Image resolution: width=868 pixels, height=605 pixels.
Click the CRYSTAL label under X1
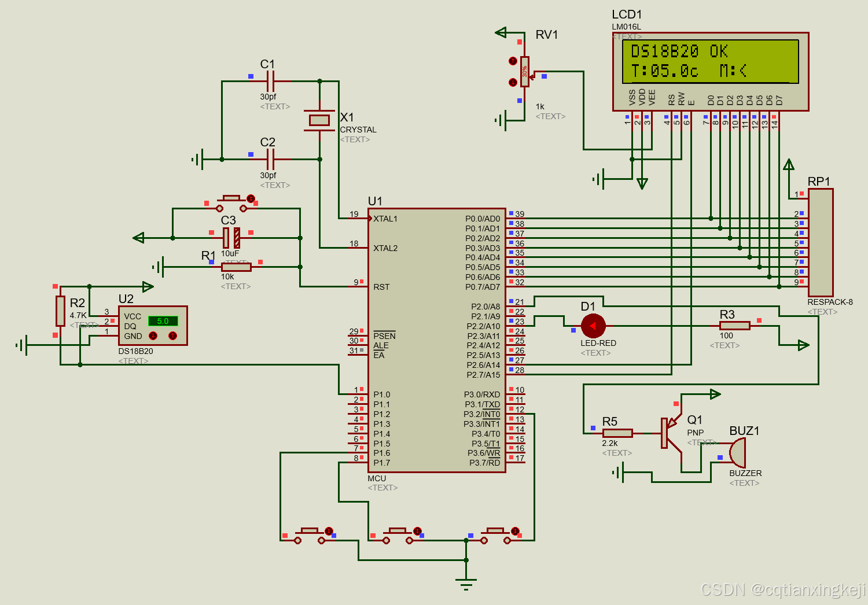(358, 130)
